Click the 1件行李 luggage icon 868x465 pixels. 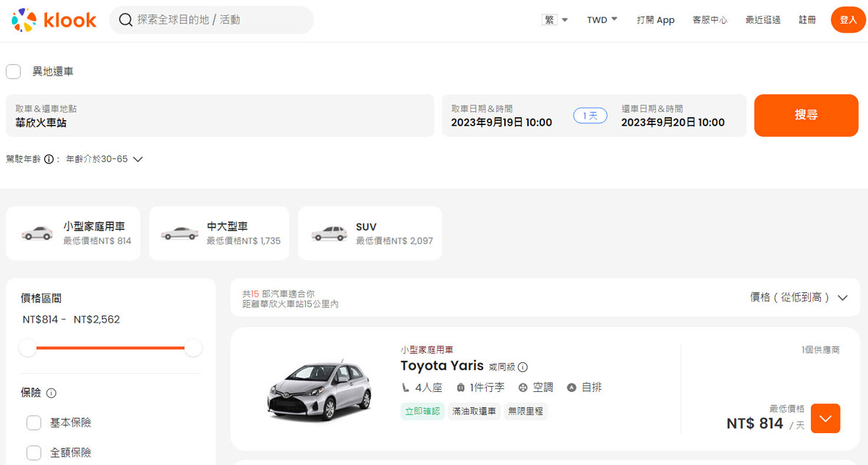pos(461,388)
